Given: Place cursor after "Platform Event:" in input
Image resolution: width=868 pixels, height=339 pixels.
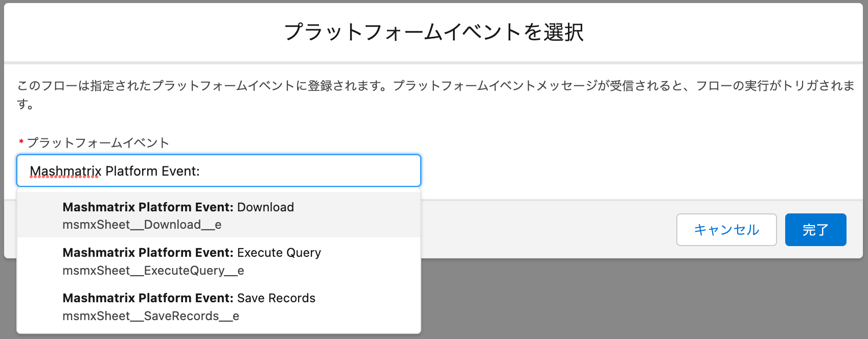Looking at the screenshot, I should [201, 171].
